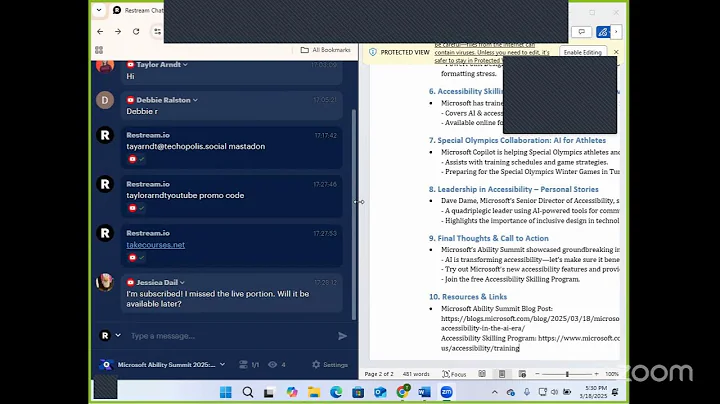Click Enable Editing in Protected View bar
The height and width of the screenshot is (404, 720).
coord(582,52)
